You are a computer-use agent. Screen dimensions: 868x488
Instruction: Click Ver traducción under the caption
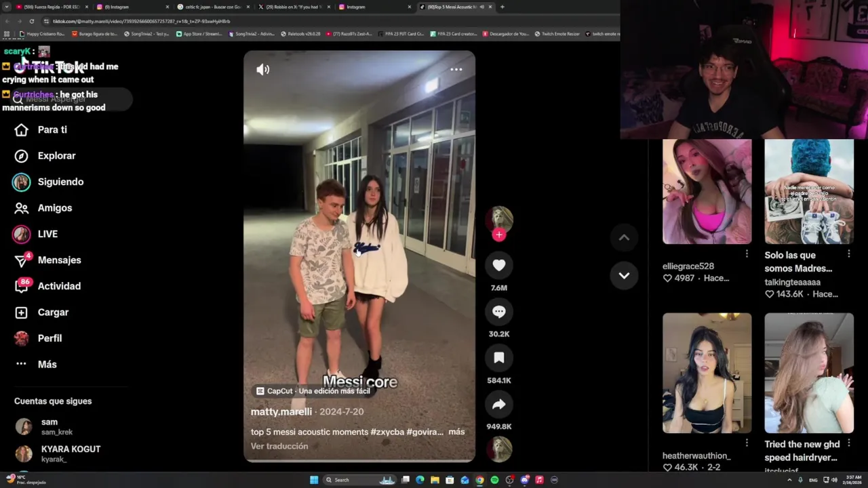pos(279,446)
